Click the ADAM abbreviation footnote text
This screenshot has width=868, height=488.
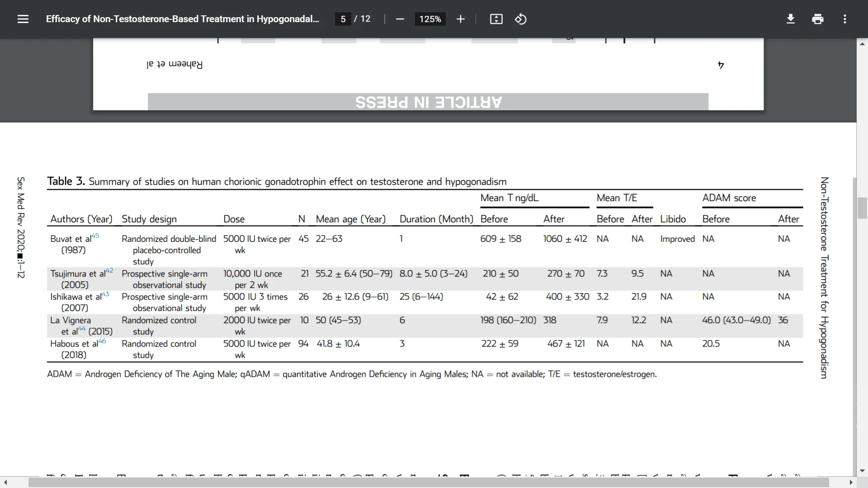click(352, 374)
